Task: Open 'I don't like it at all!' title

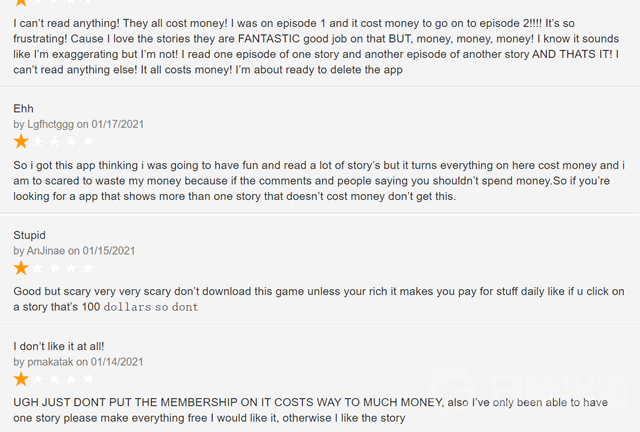Action: click(x=59, y=346)
